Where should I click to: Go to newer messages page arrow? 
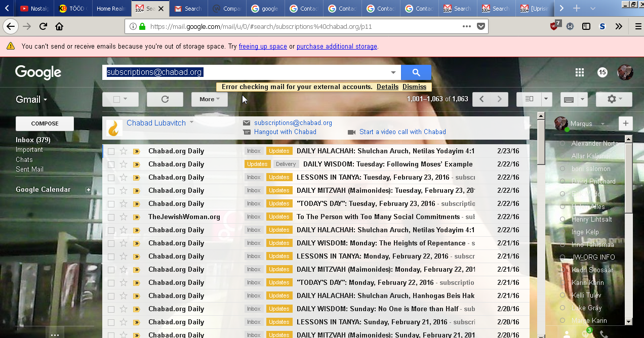(481, 99)
